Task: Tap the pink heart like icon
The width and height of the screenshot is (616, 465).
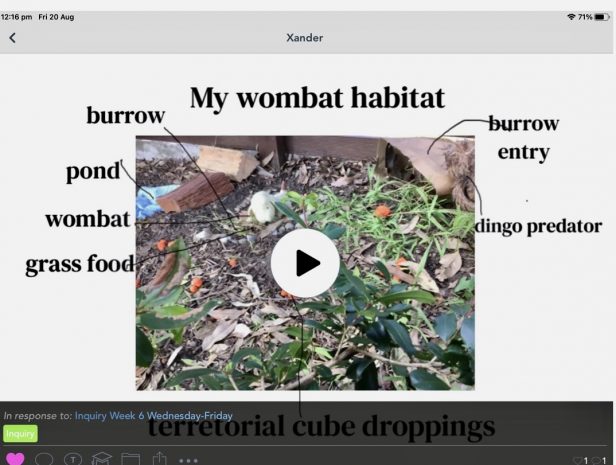Action: pos(15,459)
